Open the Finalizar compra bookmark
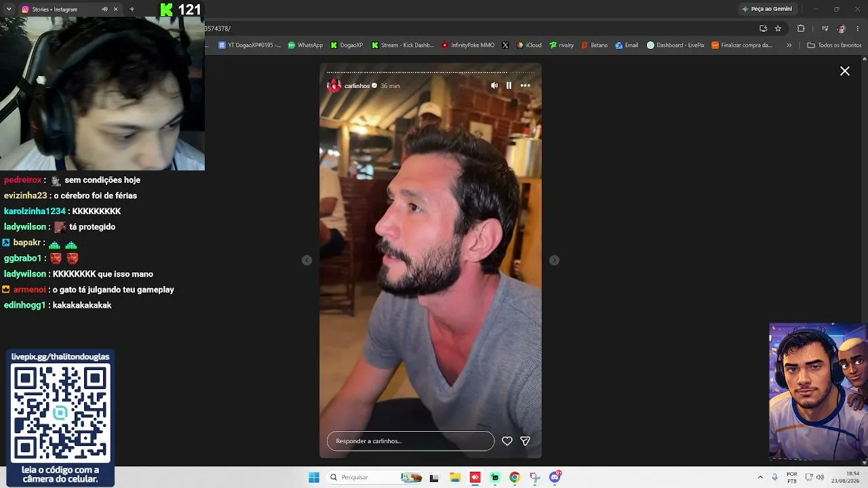Screen dimensions: 868x488 [x=742, y=45]
